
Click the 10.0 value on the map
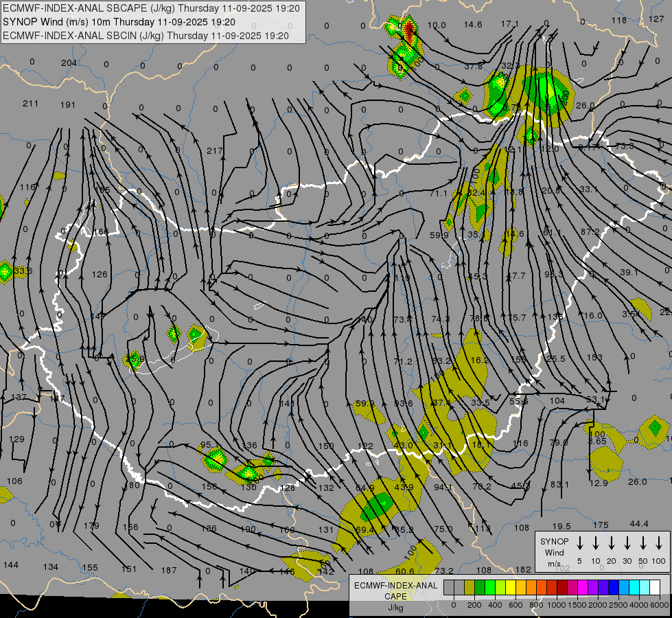click(x=437, y=25)
